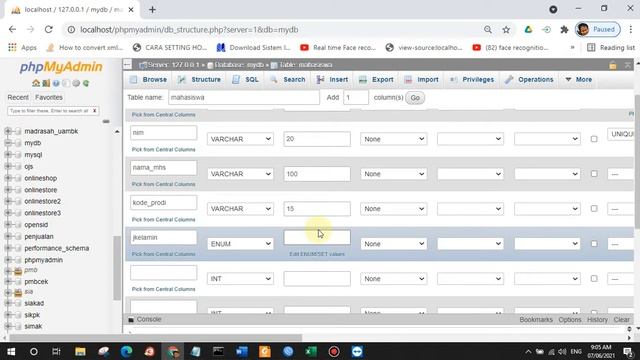This screenshot has height=360, width=640.
Task: Open the Operations tab
Action: coord(529,79)
